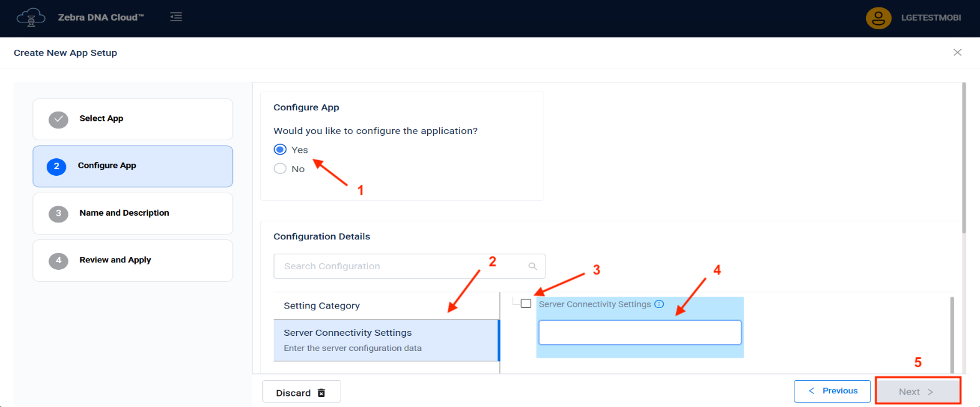Click the Discard button
980x407 pixels.
point(301,392)
